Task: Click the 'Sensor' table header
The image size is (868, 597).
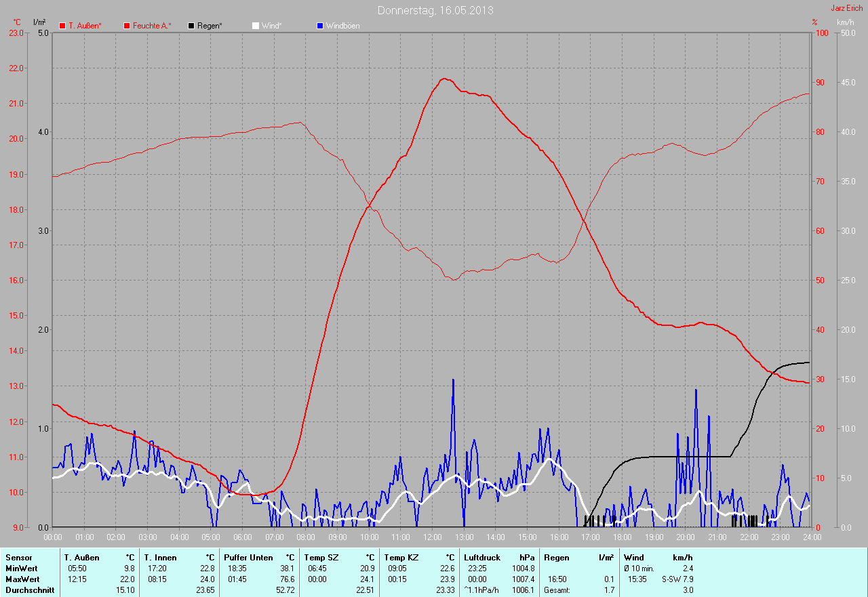Action: click(x=18, y=558)
